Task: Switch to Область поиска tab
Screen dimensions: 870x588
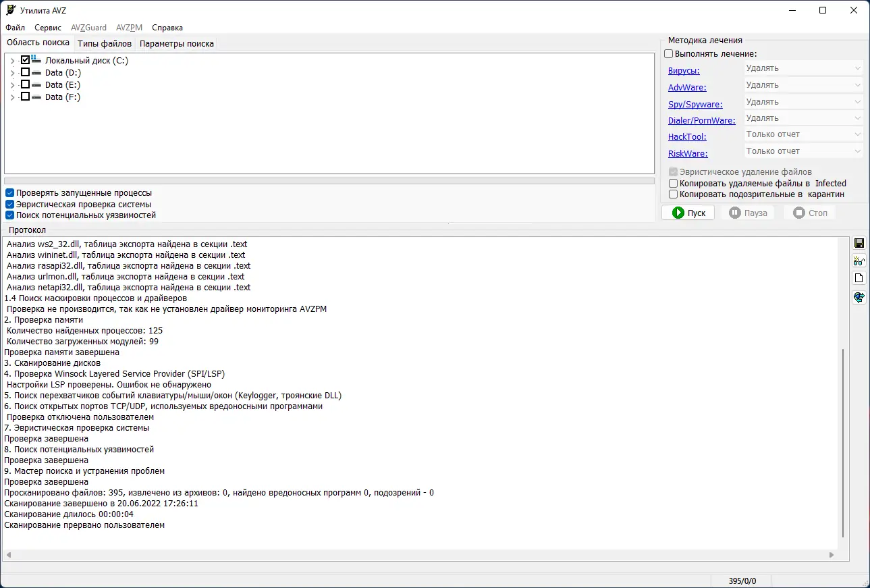Action: [38, 43]
